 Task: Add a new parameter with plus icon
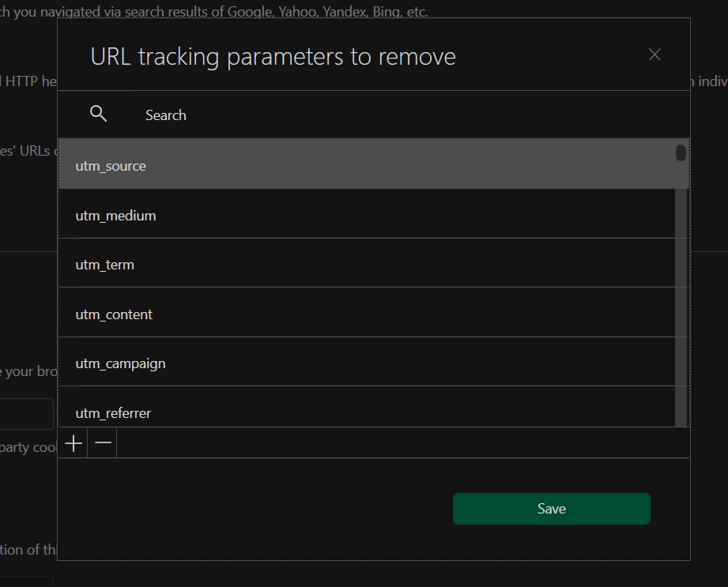click(x=74, y=443)
